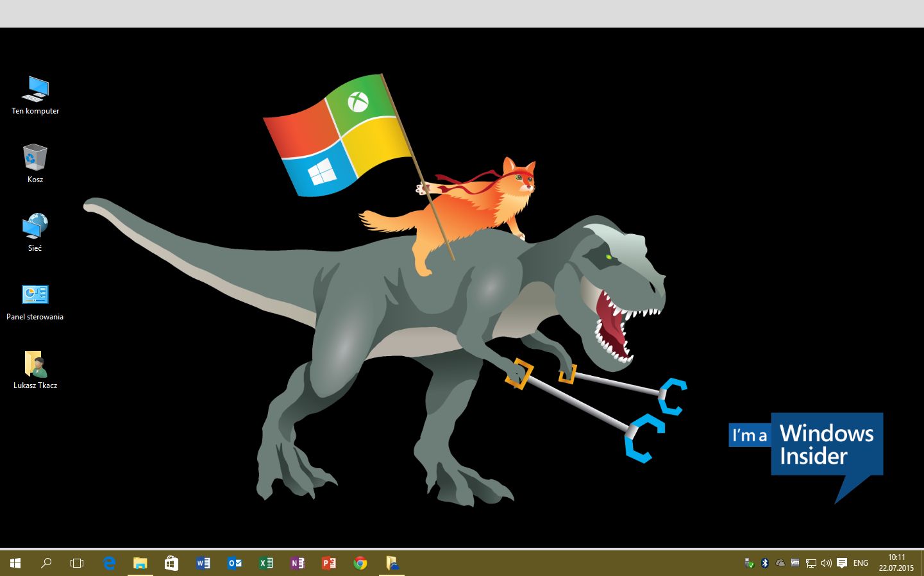Switch to running folder app after Chrome

tap(392, 563)
